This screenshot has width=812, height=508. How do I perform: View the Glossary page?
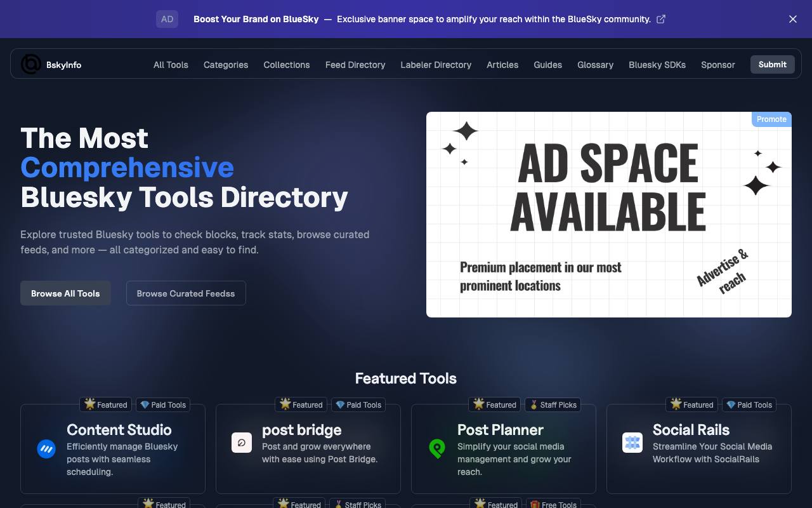click(x=595, y=65)
